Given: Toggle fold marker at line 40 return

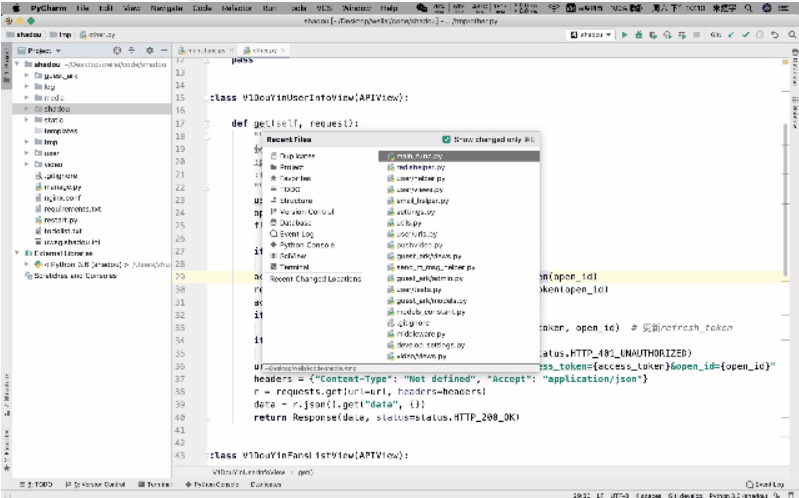Looking at the screenshot, I should (207, 417).
